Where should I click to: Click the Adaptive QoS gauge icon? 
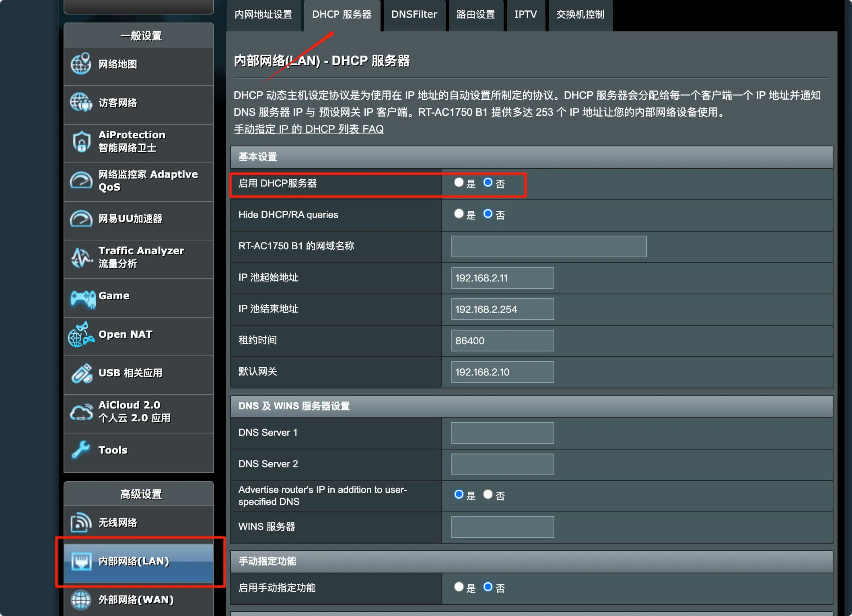pos(81,180)
